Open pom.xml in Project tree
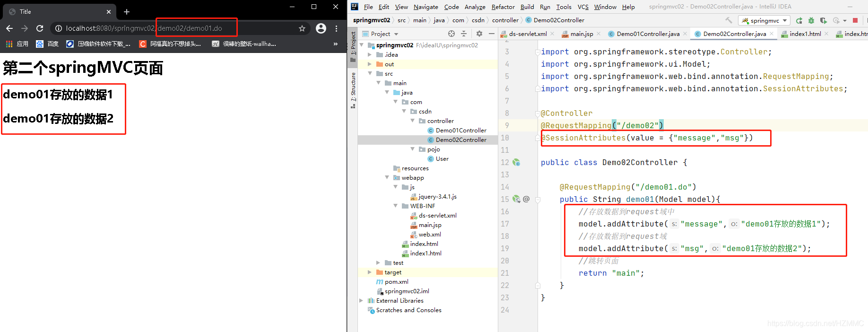Screen dimensions: 868x332 (393, 282)
